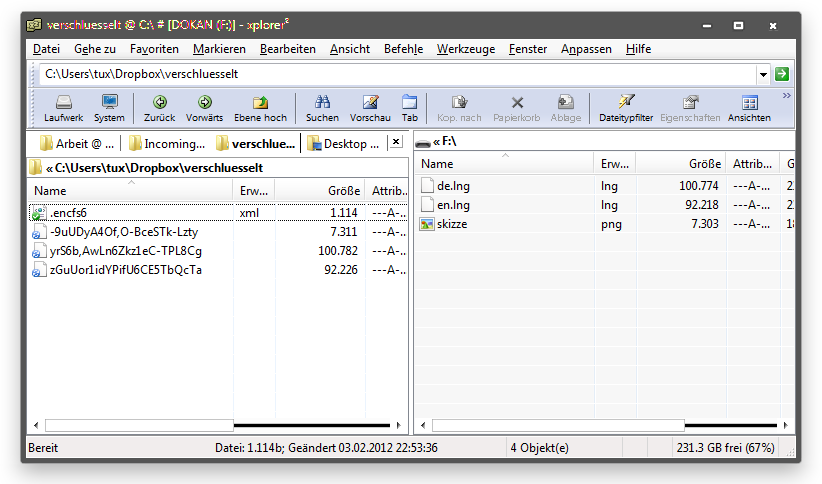Viewport: 822px width, 484px height.
Task: Go back with the Zurück button
Action: [159, 107]
